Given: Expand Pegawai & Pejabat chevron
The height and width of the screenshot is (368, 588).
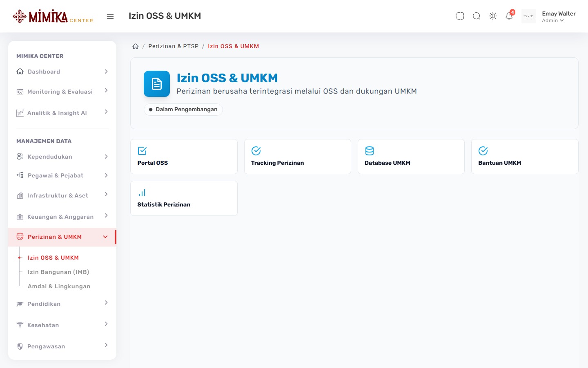Looking at the screenshot, I should point(106,175).
